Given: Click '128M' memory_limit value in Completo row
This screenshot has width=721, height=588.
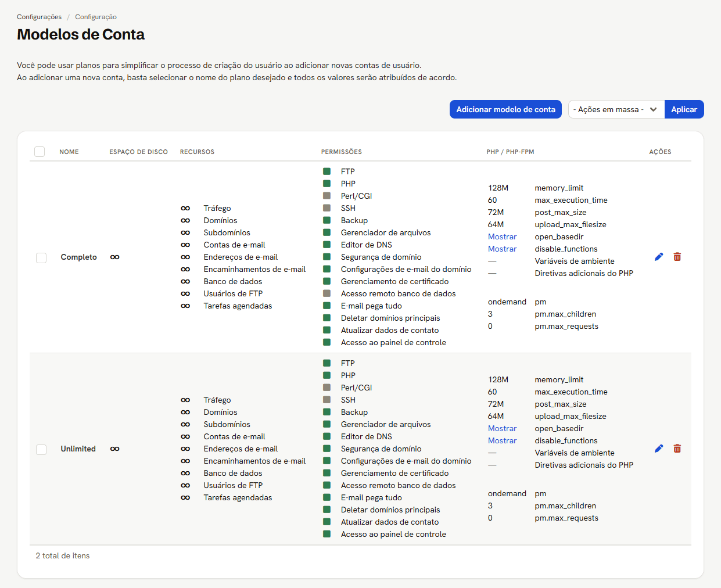Looking at the screenshot, I should point(498,188).
